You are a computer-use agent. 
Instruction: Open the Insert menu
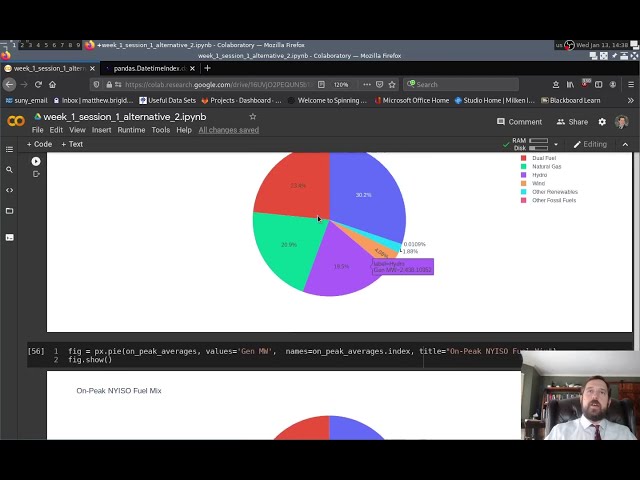(x=101, y=130)
